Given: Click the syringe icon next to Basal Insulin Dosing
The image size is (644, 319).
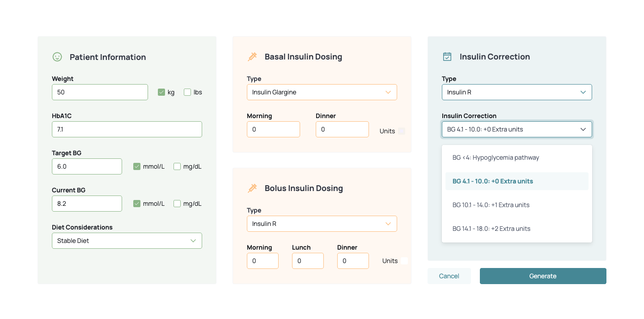Looking at the screenshot, I should (252, 57).
